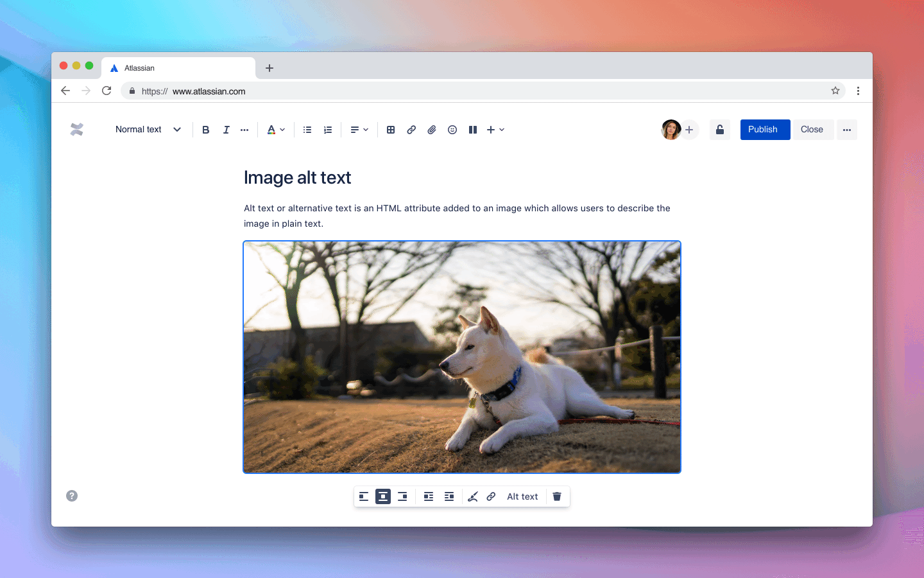Open the page more actions menu
Screen dimensions: 924x578
pos(847,130)
